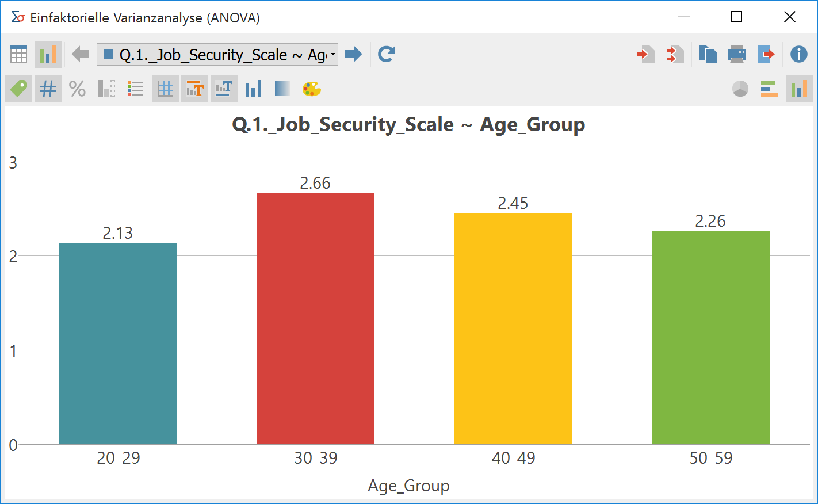Go to previous chart with left arrow
This screenshot has width=818, height=504.
point(81,55)
